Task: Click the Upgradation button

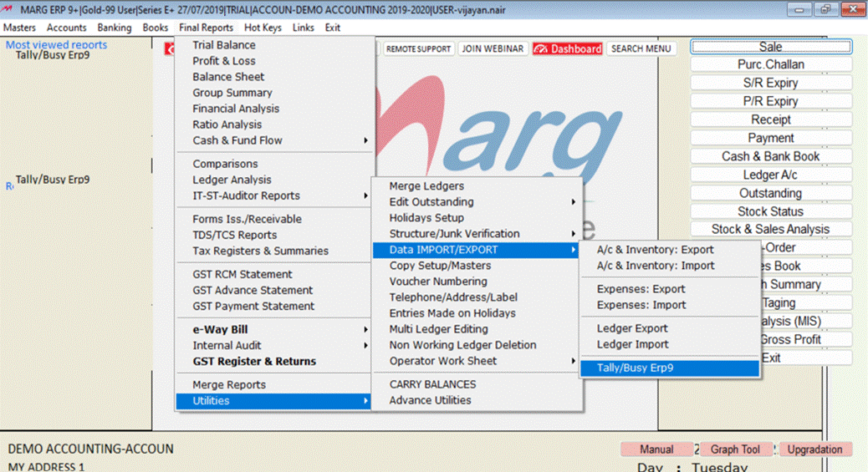Action: 814,449
